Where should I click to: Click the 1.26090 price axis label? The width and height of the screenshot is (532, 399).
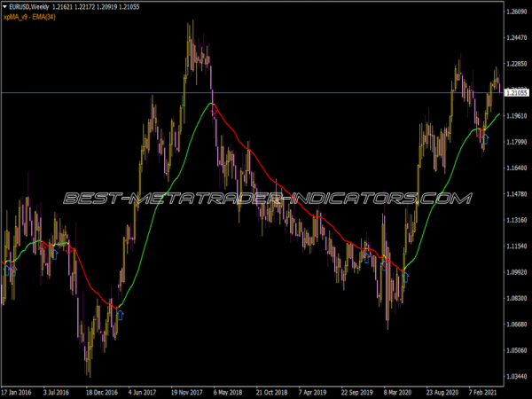(516, 12)
